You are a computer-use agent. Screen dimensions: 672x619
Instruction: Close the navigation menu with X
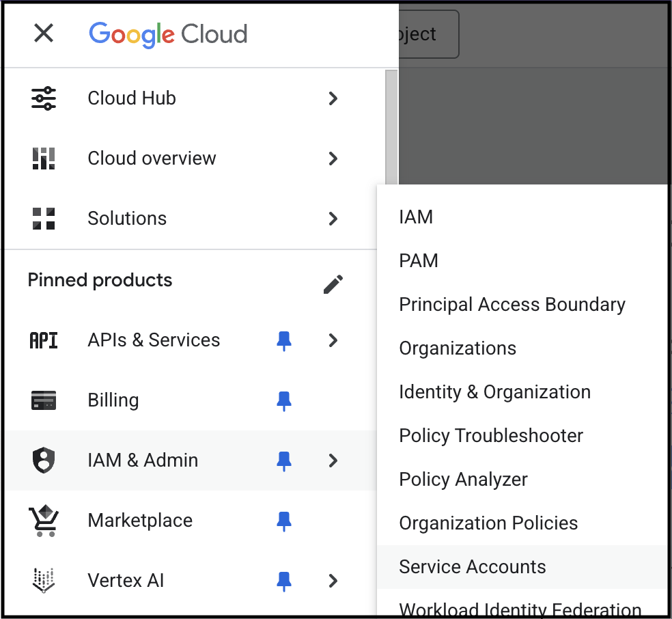coord(44,33)
